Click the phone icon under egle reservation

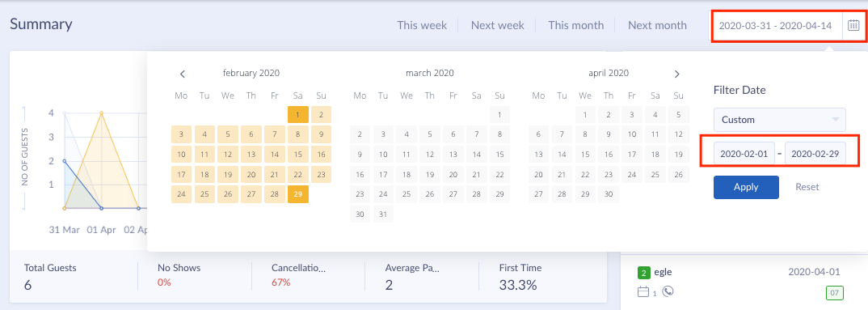point(668,291)
